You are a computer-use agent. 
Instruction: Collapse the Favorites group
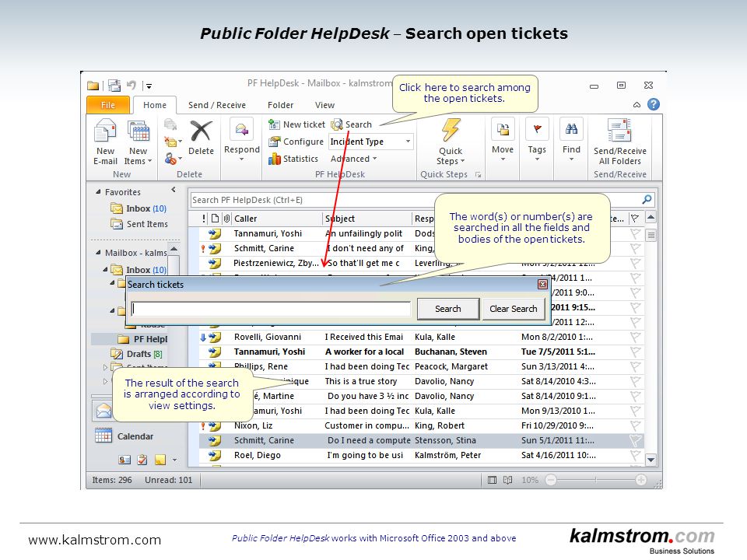(x=98, y=192)
